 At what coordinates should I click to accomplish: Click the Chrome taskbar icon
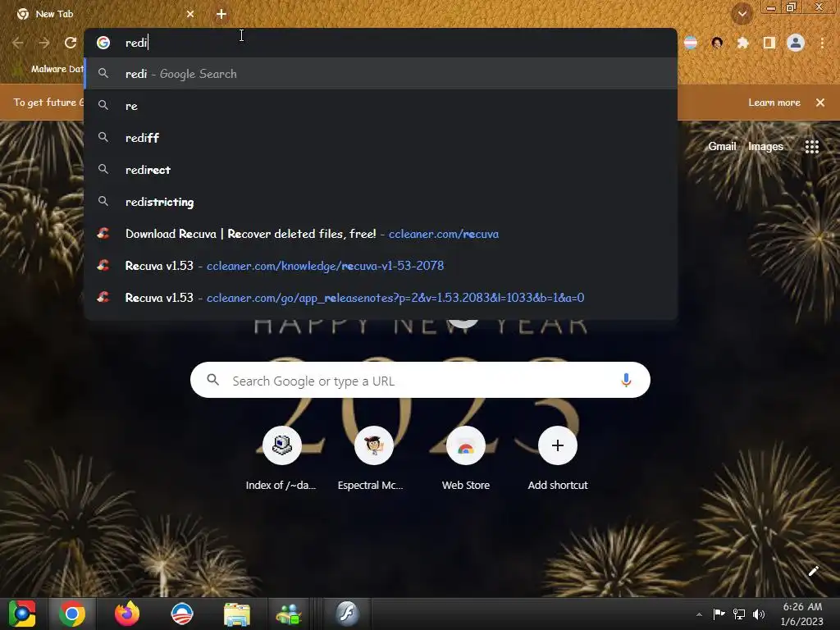[72, 614]
